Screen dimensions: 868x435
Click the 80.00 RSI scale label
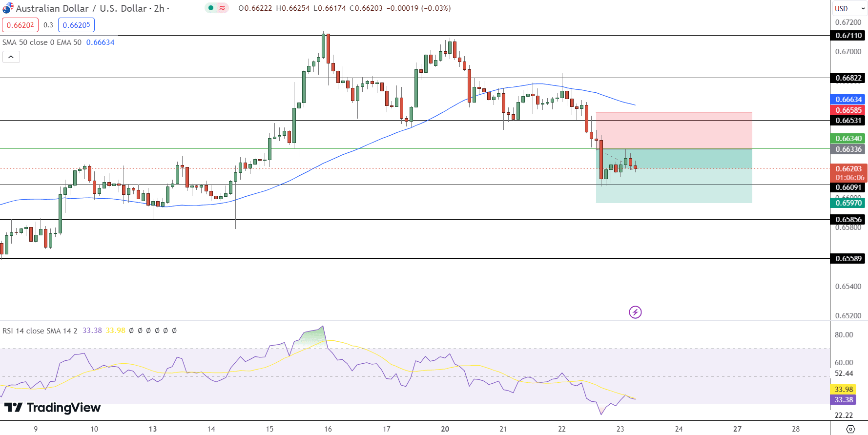(844, 335)
